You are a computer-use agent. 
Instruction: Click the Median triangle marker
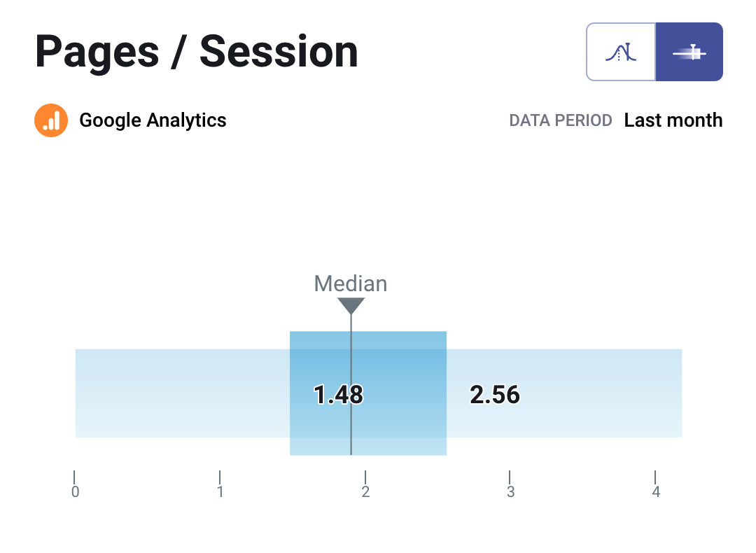[x=351, y=306]
